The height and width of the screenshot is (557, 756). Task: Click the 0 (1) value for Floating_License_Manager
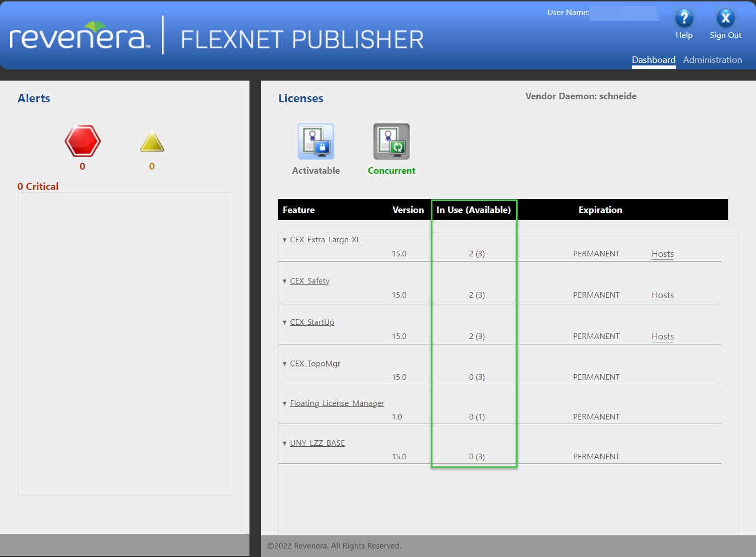[x=477, y=417]
